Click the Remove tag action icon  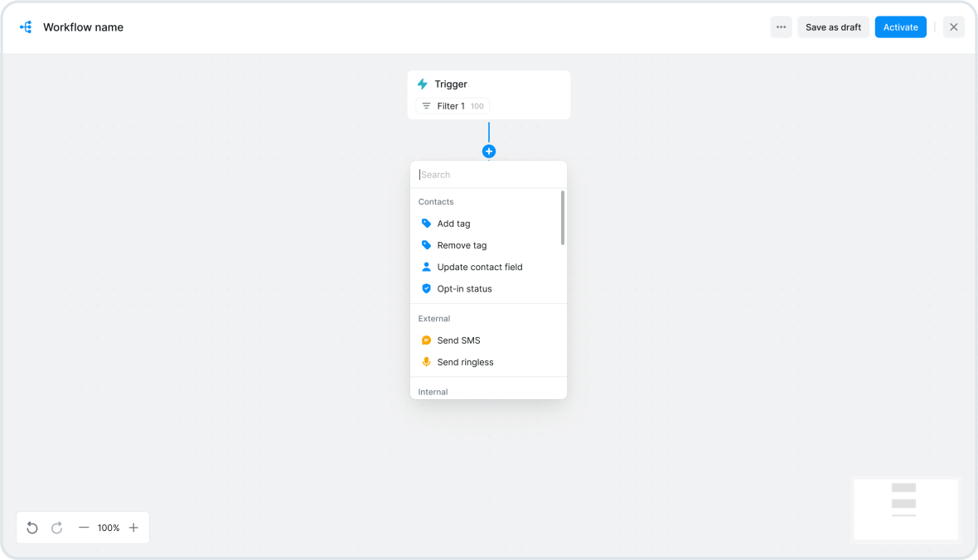click(x=426, y=244)
